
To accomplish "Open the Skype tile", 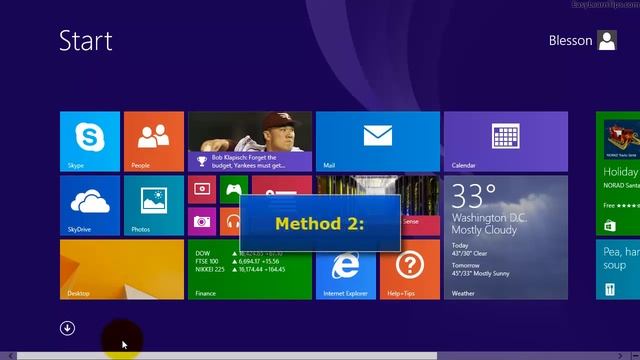I will [90, 141].
